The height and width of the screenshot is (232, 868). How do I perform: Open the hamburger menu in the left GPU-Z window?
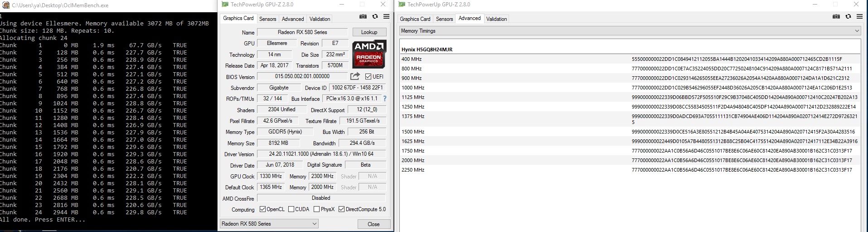(x=386, y=17)
